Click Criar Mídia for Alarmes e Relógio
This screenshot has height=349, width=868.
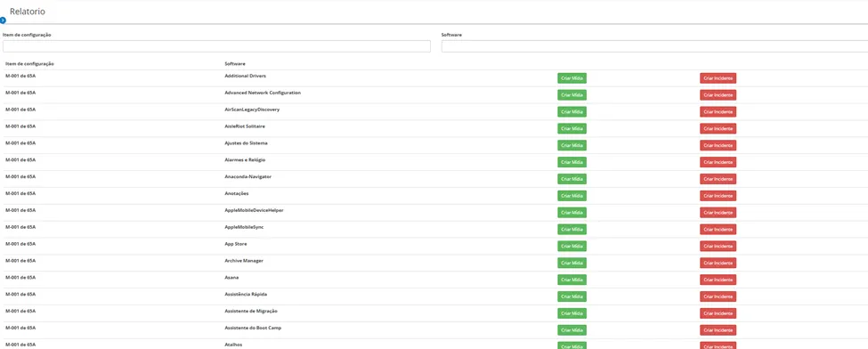click(x=572, y=162)
